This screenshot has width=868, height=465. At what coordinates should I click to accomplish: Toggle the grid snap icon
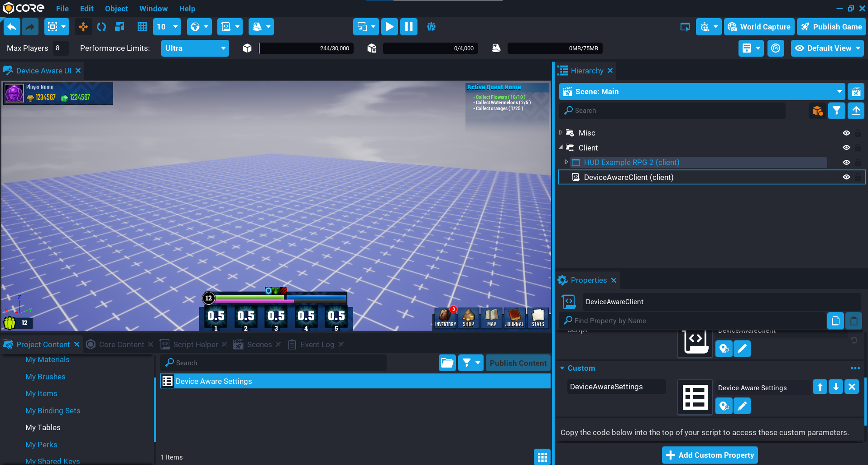tap(142, 27)
